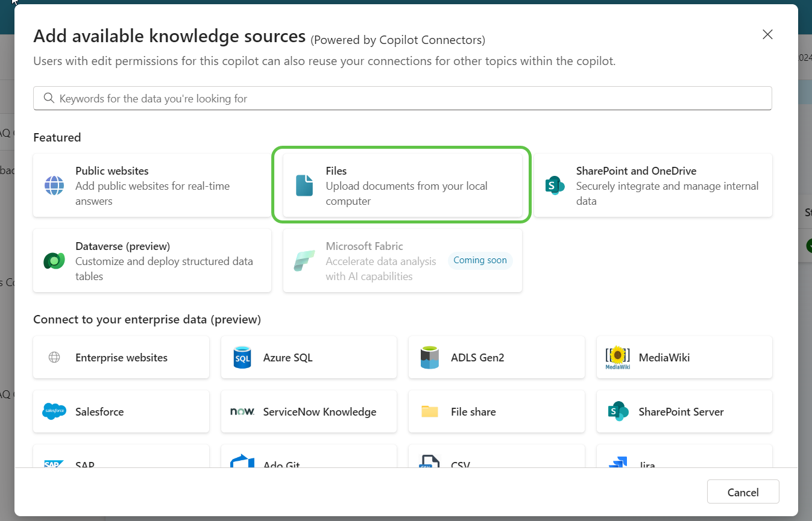Click the Cancel button
The height and width of the screenshot is (521, 812).
(743, 491)
